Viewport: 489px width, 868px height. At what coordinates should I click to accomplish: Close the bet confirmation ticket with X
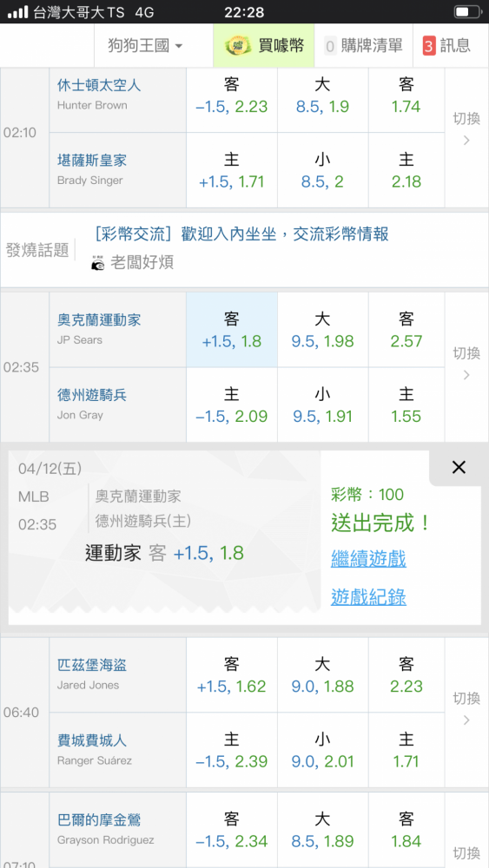459,468
